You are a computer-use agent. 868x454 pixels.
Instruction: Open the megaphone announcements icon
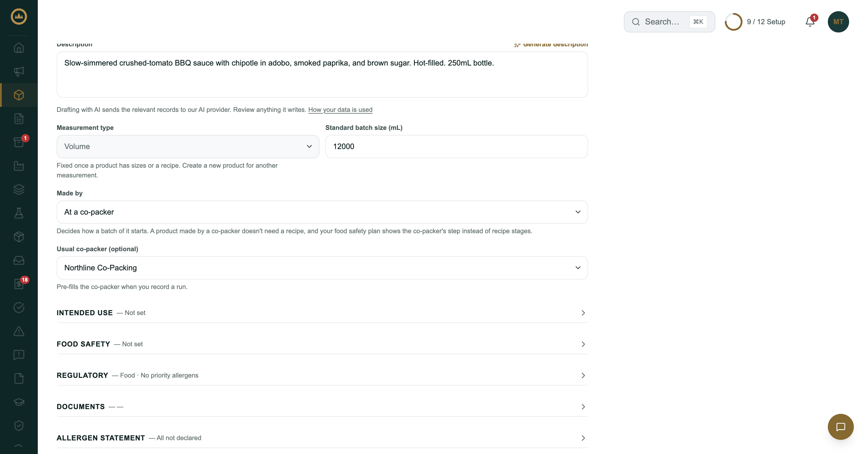pyautogui.click(x=19, y=71)
